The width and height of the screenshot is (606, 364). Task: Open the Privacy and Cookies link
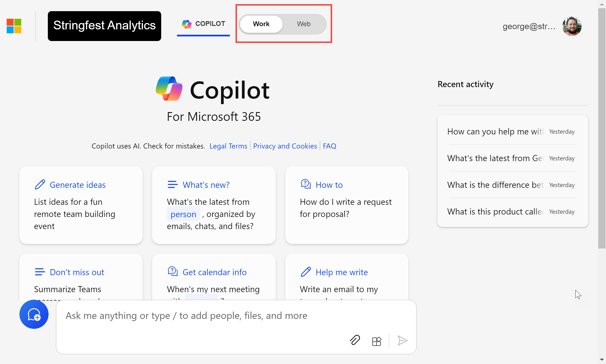[285, 146]
